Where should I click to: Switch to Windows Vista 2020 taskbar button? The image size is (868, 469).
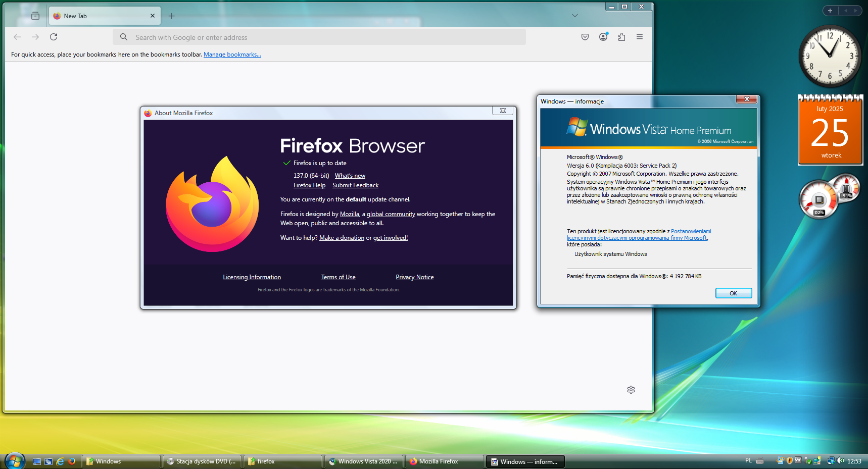(364, 461)
